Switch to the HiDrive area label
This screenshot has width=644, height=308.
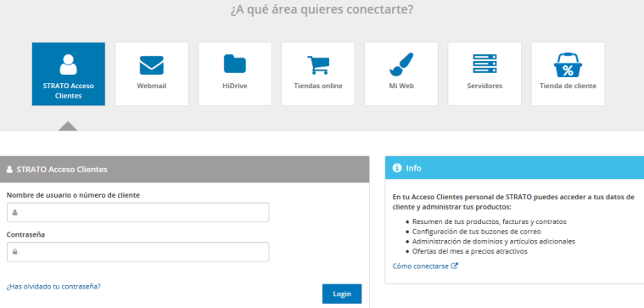(x=235, y=87)
